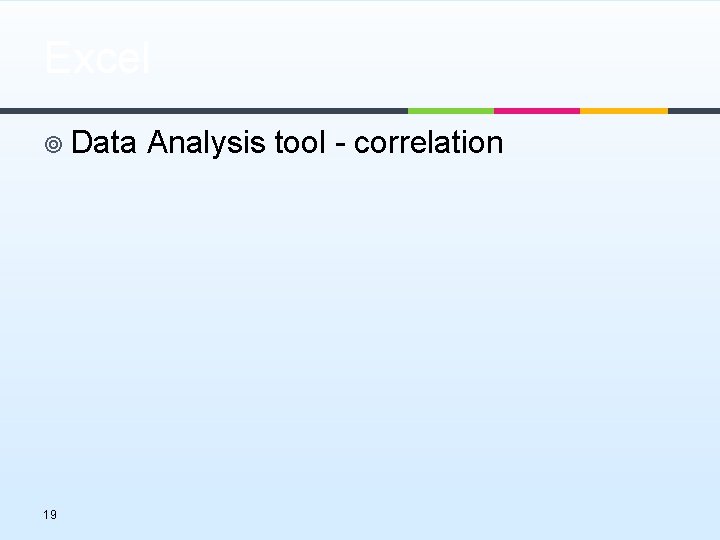This screenshot has height=540, width=720.
Task: Click the capital D starting Data
Action: 82,143
